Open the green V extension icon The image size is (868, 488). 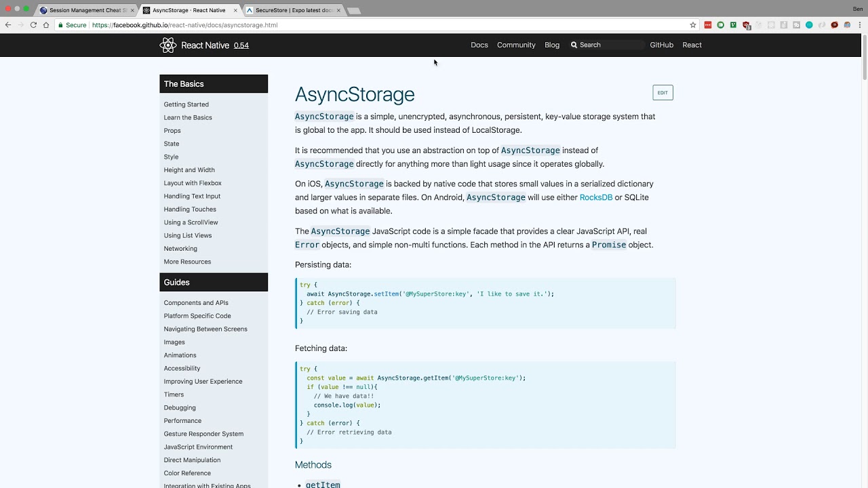[x=733, y=25]
